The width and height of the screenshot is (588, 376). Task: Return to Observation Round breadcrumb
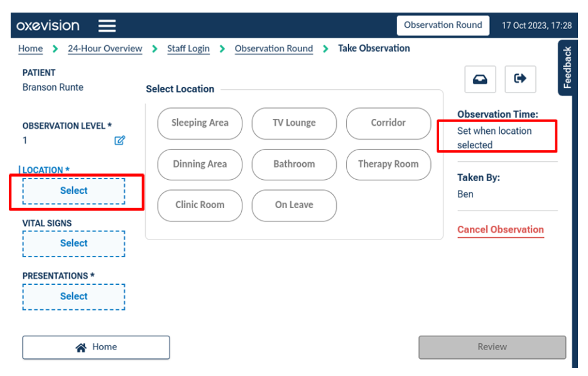(274, 48)
